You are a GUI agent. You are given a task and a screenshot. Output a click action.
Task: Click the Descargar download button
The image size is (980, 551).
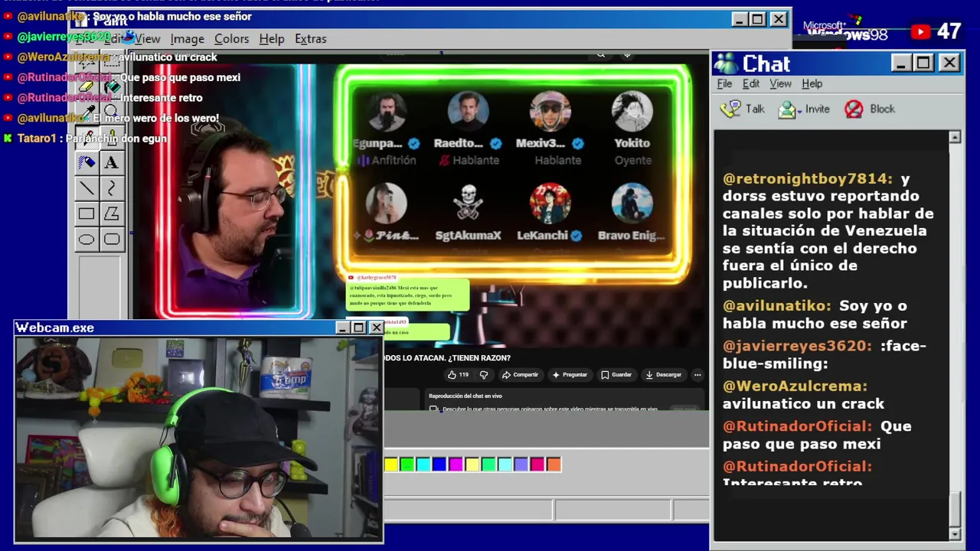664,375
